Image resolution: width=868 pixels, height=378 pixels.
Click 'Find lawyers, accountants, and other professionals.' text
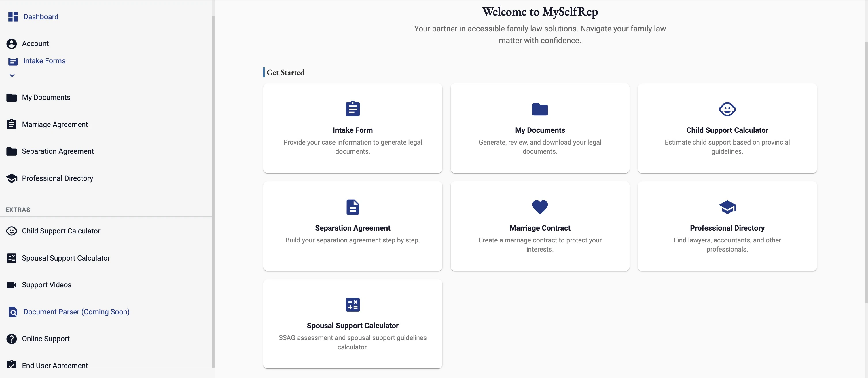pyautogui.click(x=727, y=245)
